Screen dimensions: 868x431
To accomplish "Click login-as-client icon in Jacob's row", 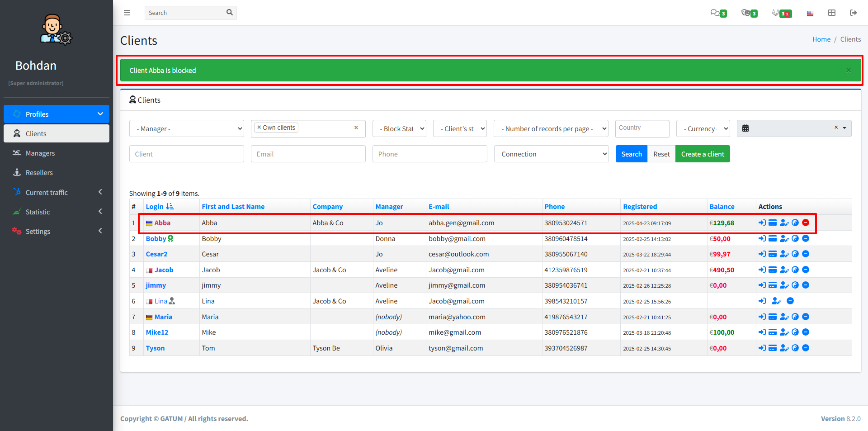I will [762, 270].
